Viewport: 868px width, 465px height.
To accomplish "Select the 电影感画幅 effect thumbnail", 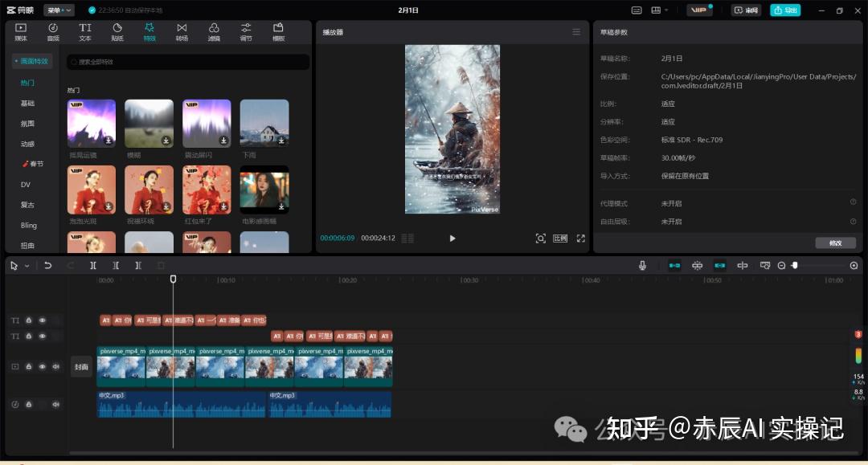I will 264,190.
